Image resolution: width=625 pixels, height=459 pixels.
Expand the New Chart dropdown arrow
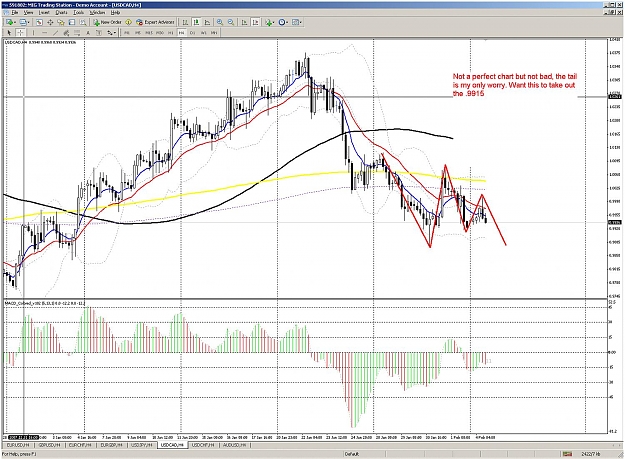coord(15,23)
